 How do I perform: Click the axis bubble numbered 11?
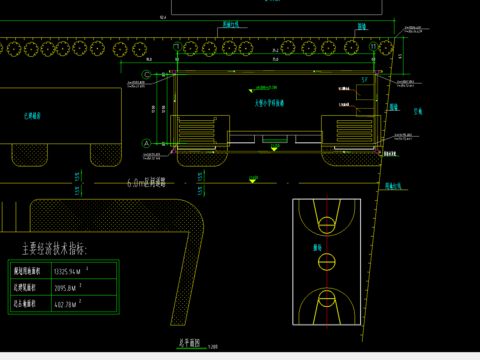pyautogui.click(x=373, y=46)
